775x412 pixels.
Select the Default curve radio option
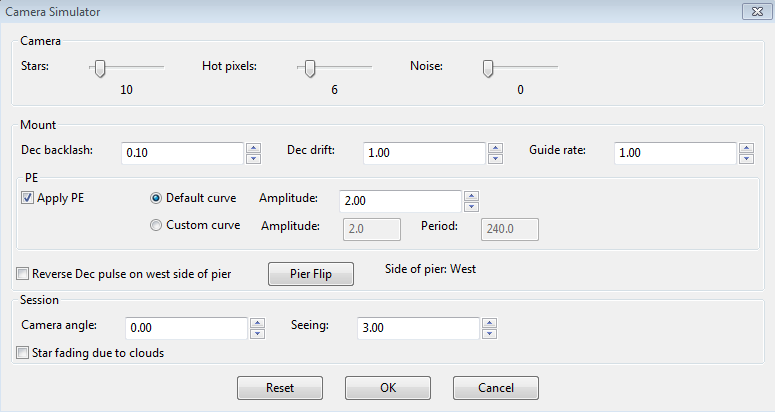pyautogui.click(x=155, y=198)
